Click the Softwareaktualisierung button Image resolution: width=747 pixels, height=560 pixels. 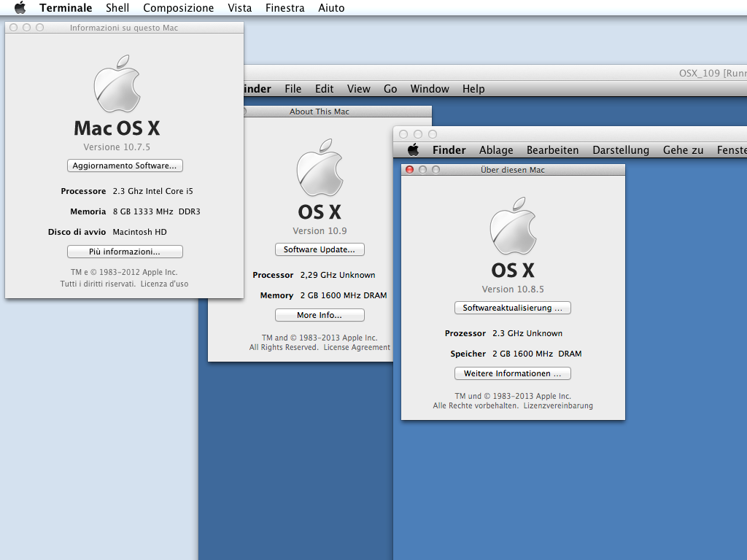pyautogui.click(x=512, y=308)
